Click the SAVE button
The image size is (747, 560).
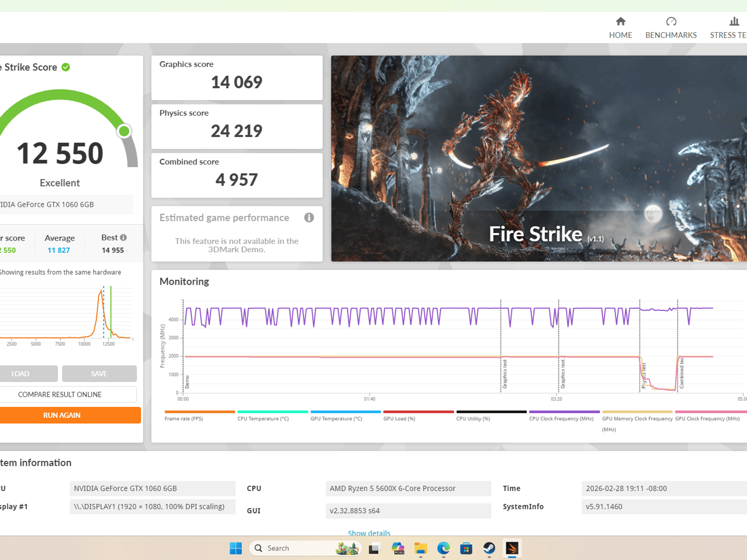[x=99, y=374]
